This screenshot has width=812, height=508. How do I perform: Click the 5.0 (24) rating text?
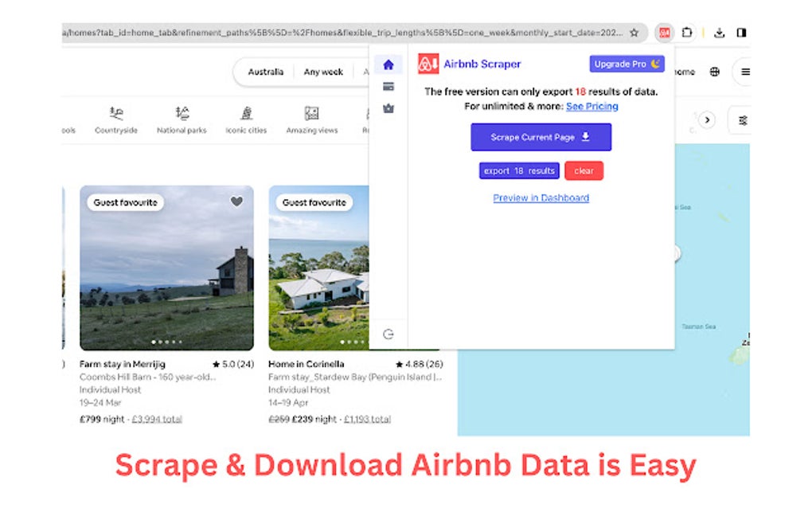[x=233, y=364]
